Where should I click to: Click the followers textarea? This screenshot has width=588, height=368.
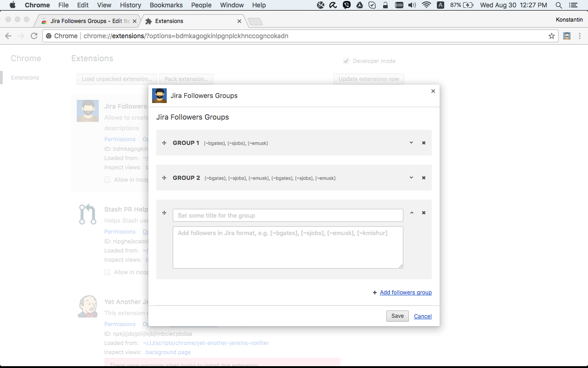click(x=288, y=247)
